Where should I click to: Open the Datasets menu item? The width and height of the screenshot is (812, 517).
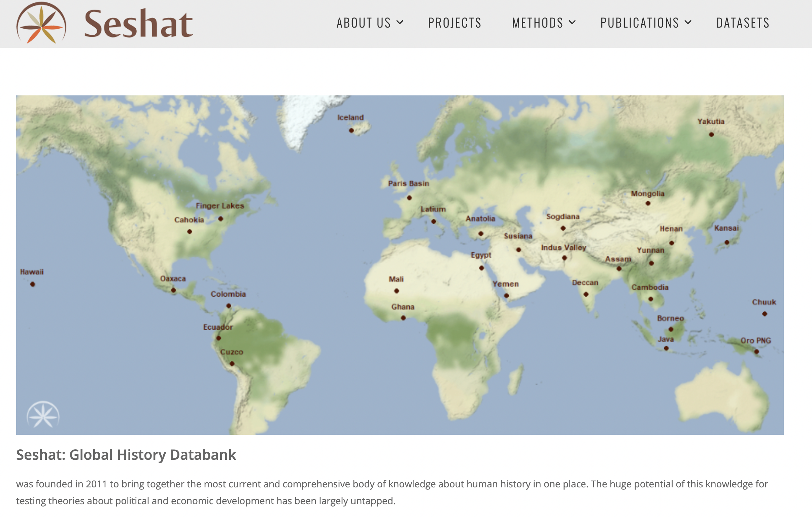pyautogui.click(x=743, y=23)
